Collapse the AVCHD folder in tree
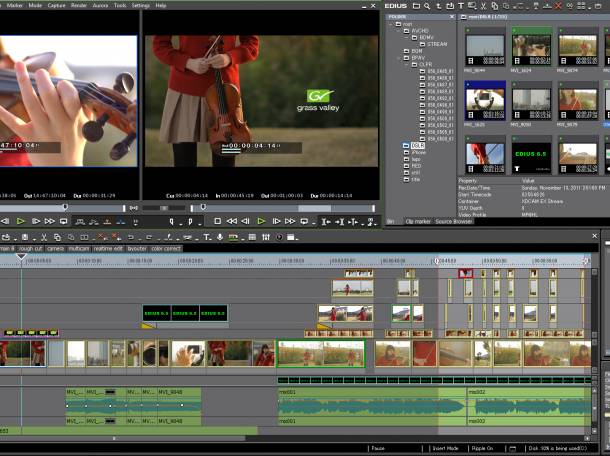 [397, 30]
